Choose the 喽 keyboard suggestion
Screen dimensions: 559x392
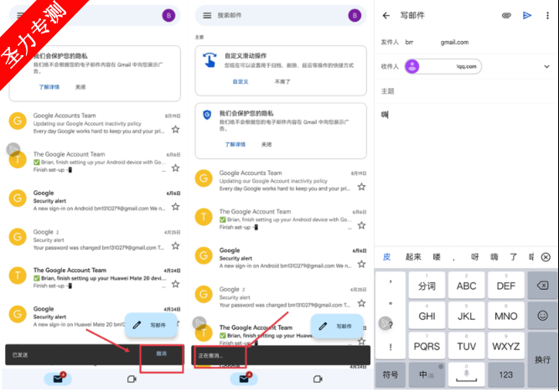(437, 257)
